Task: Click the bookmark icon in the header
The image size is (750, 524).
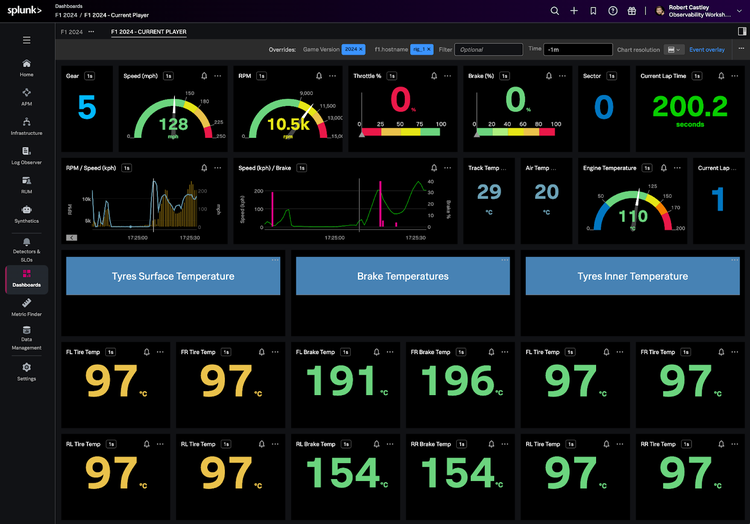Action: coord(593,11)
